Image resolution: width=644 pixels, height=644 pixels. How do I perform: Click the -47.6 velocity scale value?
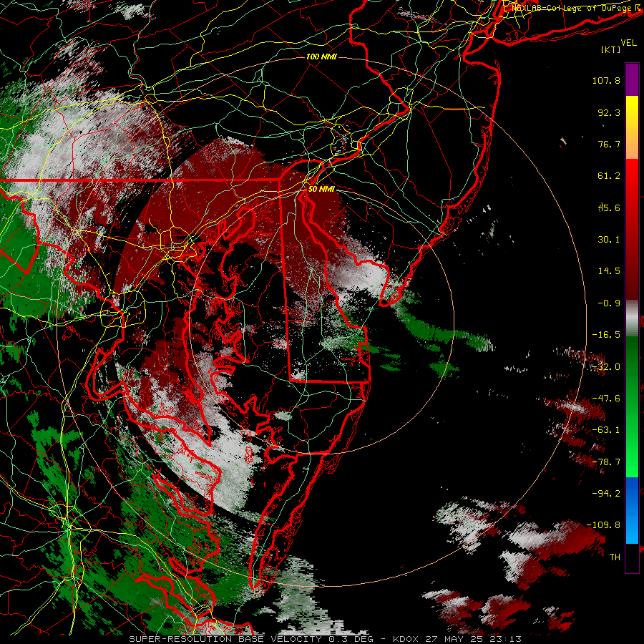[606, 399]
